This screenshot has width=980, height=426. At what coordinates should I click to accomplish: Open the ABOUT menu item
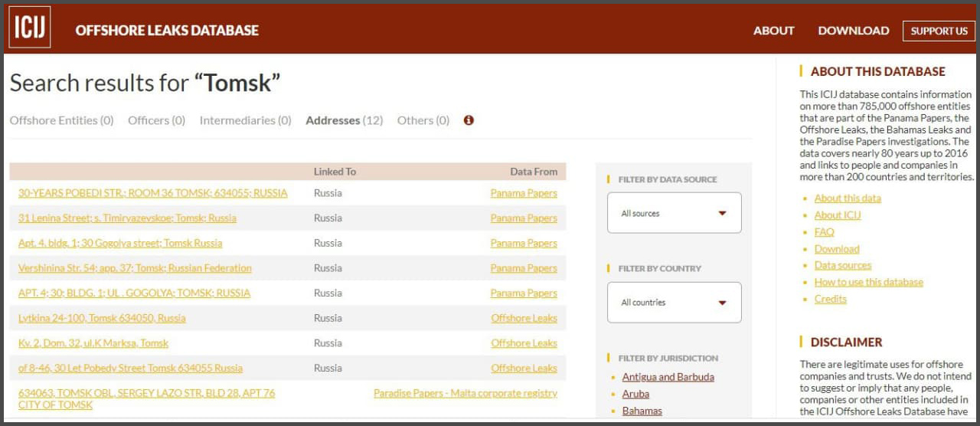(x=773, y=31)
